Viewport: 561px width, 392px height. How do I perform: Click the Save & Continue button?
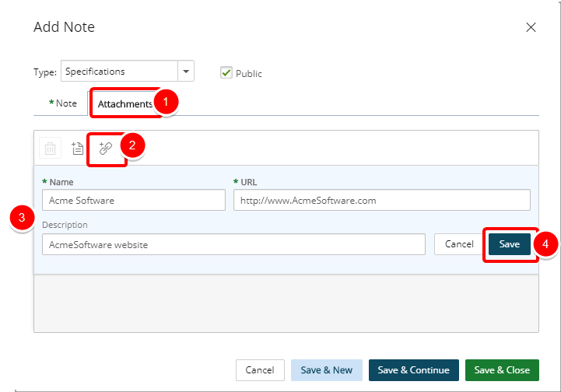[414, 369]
